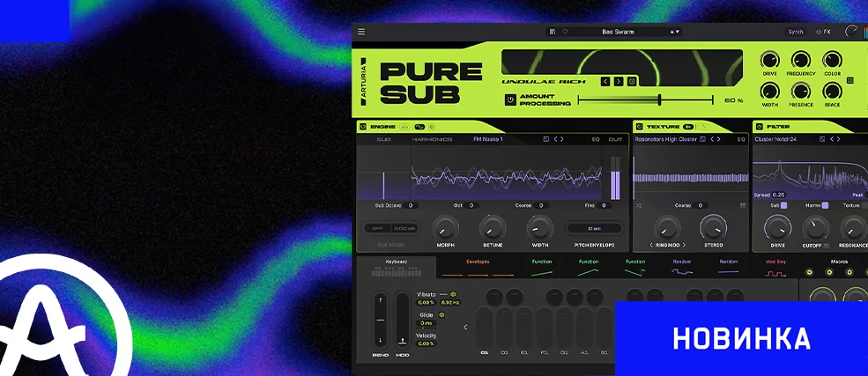
Task: Adjust the master volume knob in top bar
Action: click(850, 32)
